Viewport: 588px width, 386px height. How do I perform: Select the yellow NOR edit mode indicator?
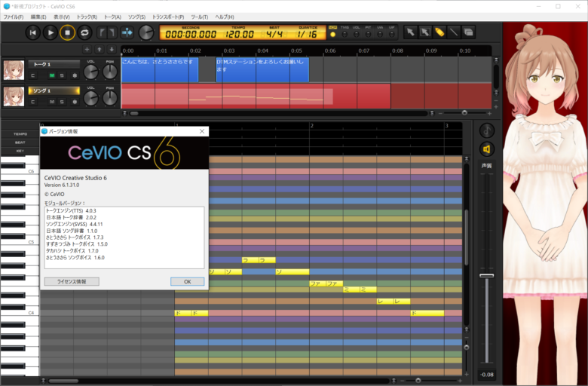pyautogui.click(x=332, y=34)
